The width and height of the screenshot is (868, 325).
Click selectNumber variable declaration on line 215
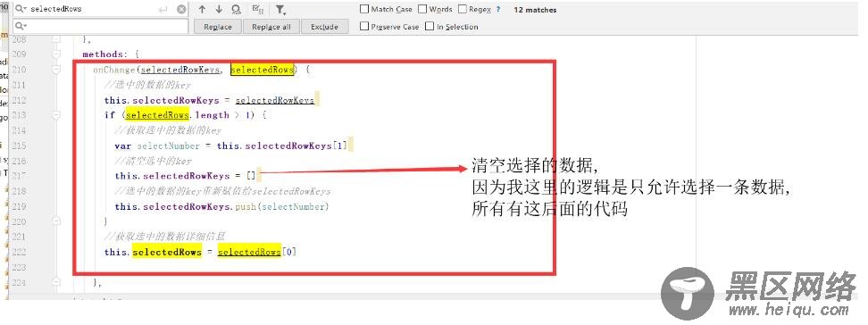pyautogui.click(x=168, y=146)
